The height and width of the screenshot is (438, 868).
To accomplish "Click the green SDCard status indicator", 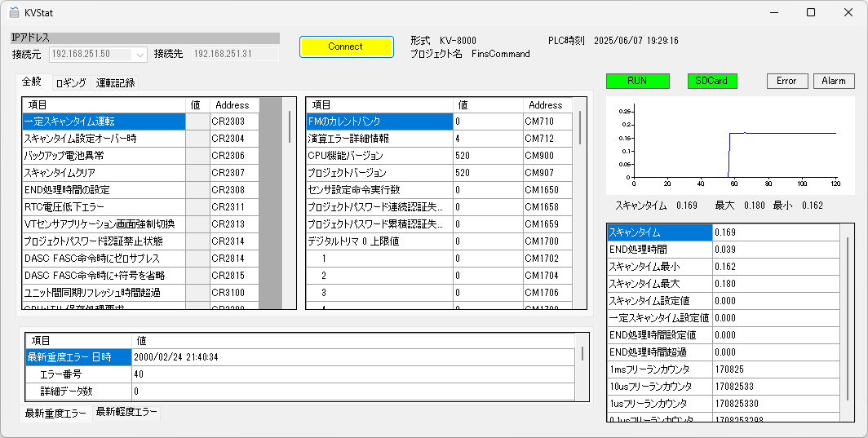I will tap(711, 81).
